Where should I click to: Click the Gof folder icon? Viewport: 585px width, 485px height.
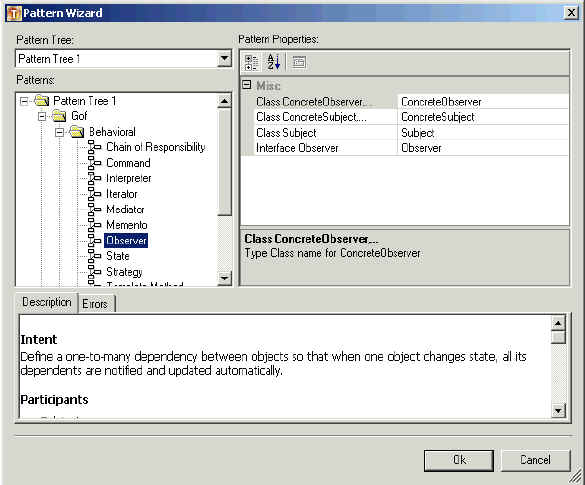(59, 116)
